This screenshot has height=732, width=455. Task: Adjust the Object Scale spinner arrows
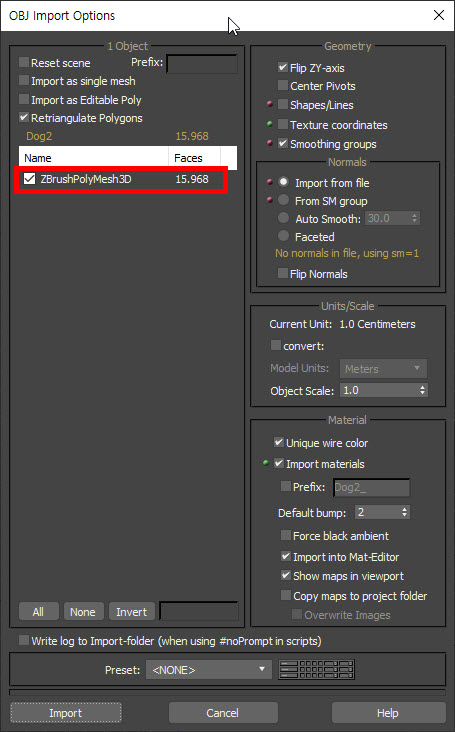[422, 390]
